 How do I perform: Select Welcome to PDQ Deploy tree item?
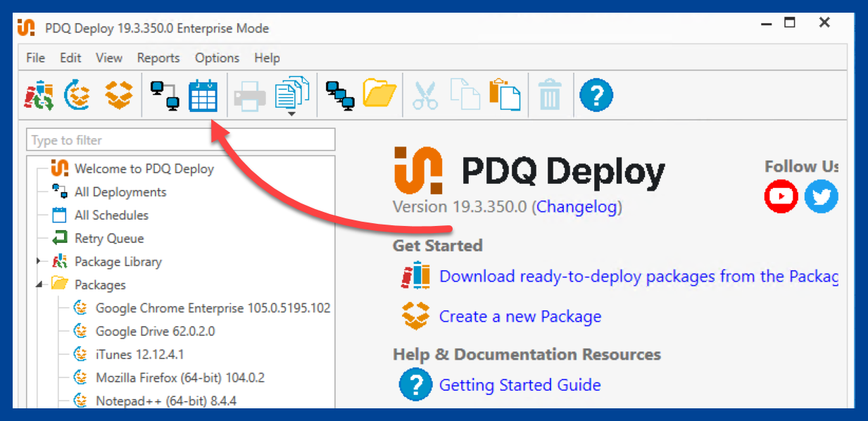point(144,169)
